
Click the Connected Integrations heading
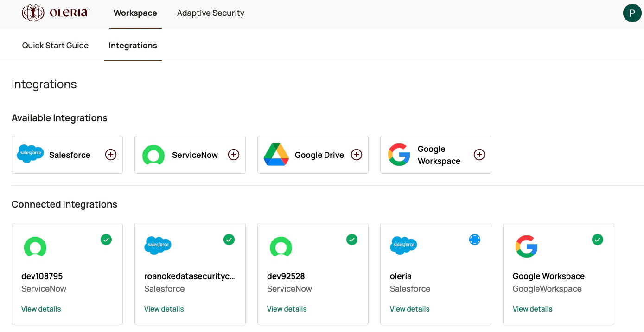[64, 204]
